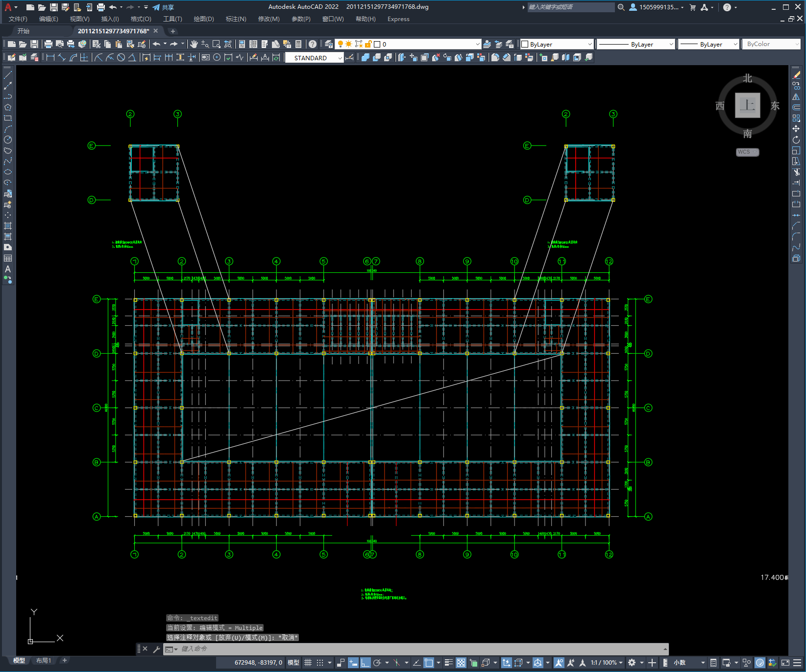This screenshot has height=672, width=806.
Task: Click 北 on the view cube compass
Action: [x=747, y=78]
